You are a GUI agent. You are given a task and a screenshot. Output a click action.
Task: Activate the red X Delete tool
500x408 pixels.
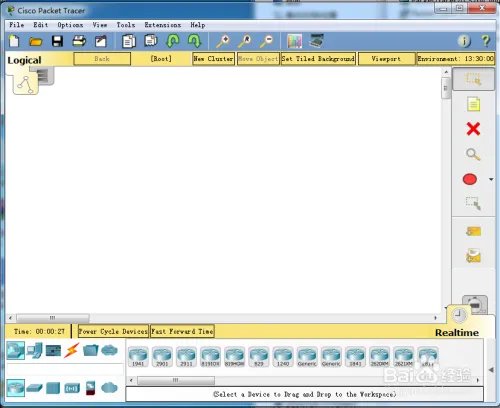473,129
